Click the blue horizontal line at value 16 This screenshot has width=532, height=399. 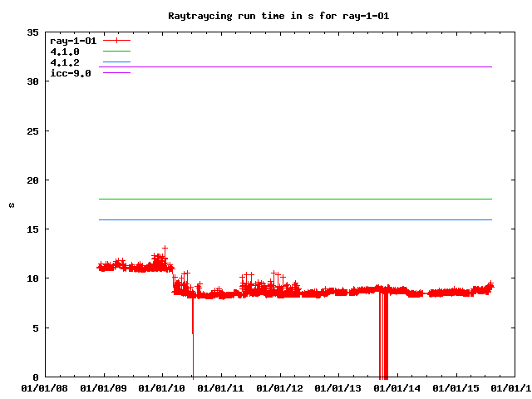click(x=299, y=219)
